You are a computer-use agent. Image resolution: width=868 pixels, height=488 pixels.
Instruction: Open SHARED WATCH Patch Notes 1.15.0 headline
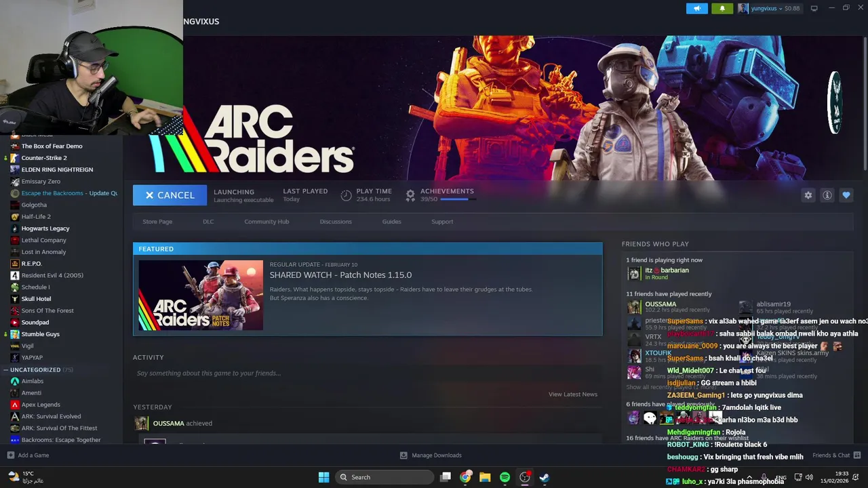tap(340, 275)
